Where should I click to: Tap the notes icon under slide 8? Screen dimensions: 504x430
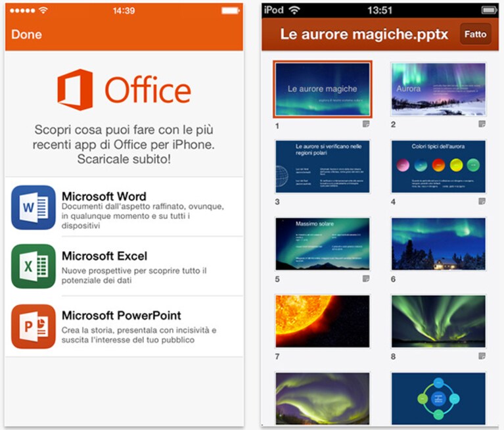(x=482, y=356)
